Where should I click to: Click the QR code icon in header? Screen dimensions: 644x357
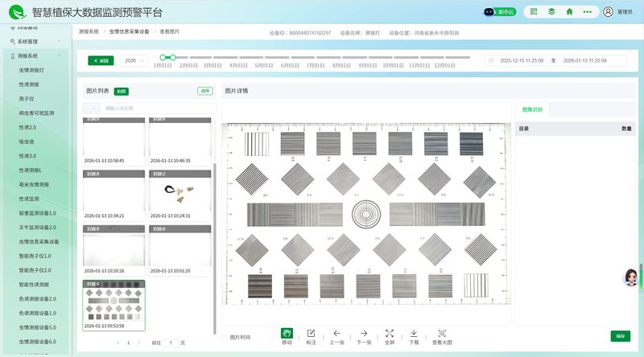pos(533,12)
